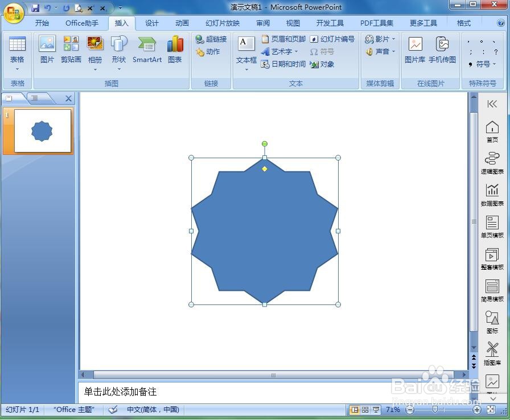Open clip art via 剪贴画 icon
510x420 pixels.
click(71, 50)
